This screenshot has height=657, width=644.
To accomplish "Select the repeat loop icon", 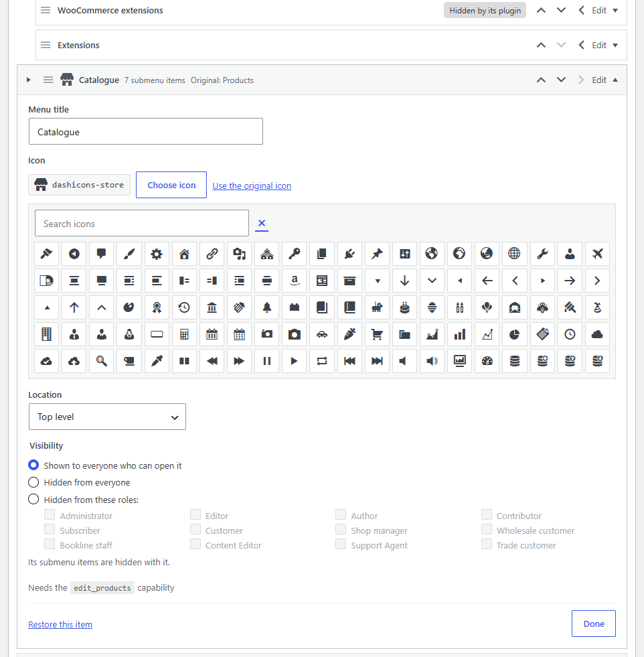I will pyautogui.click(x=322, y=361).
